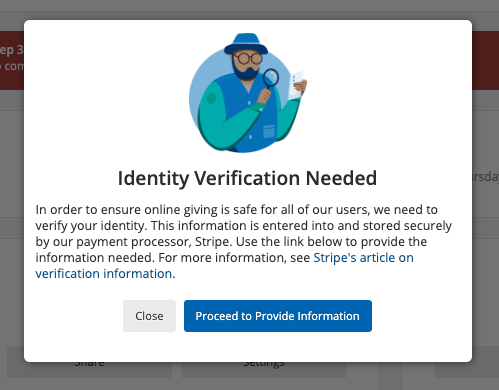
Task: Click the explanatory paragraph mentioning Stripe
Action: (244, 242)
